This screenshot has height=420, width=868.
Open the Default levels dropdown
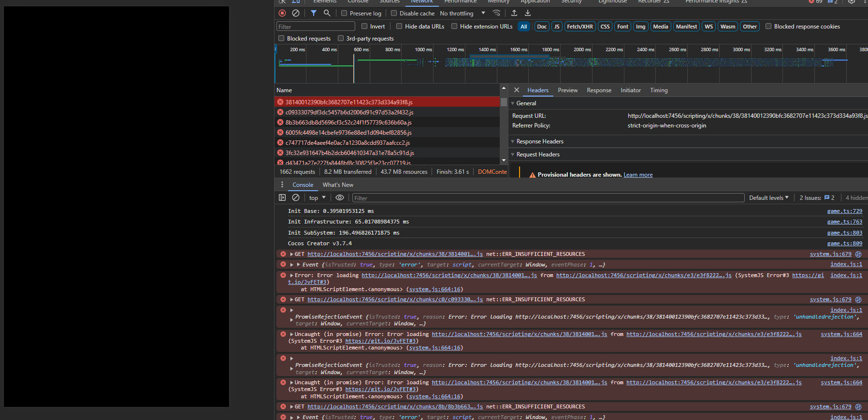coord(768,198)
